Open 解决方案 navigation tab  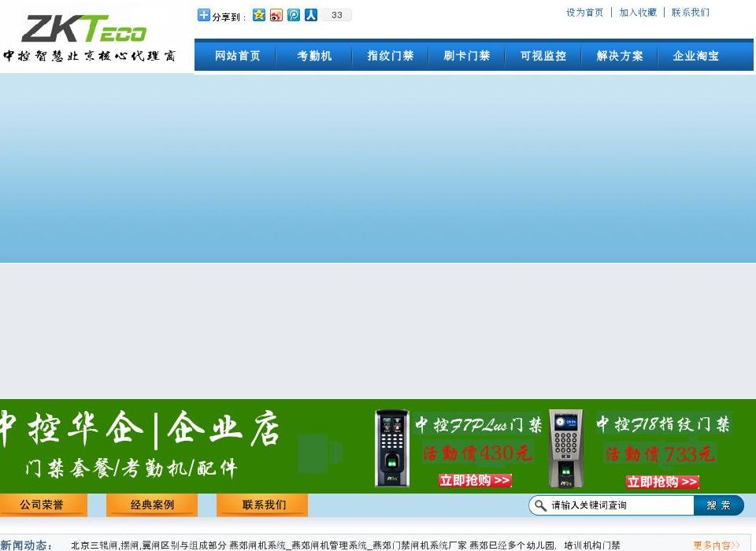[x=620, y=56]
